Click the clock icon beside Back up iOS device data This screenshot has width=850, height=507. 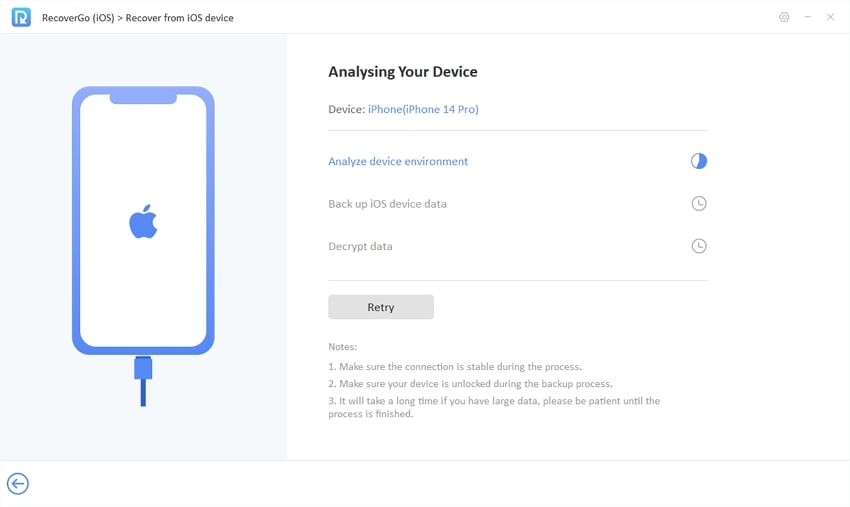pos(699,204)
